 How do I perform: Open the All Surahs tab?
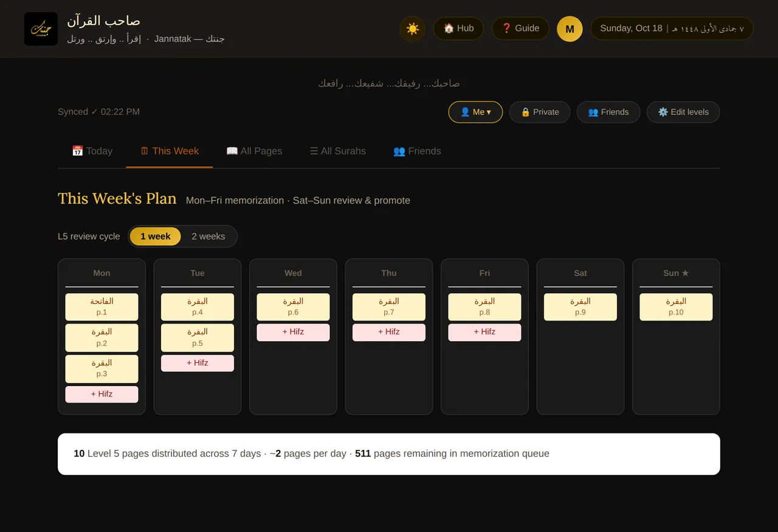click(338, 151)
